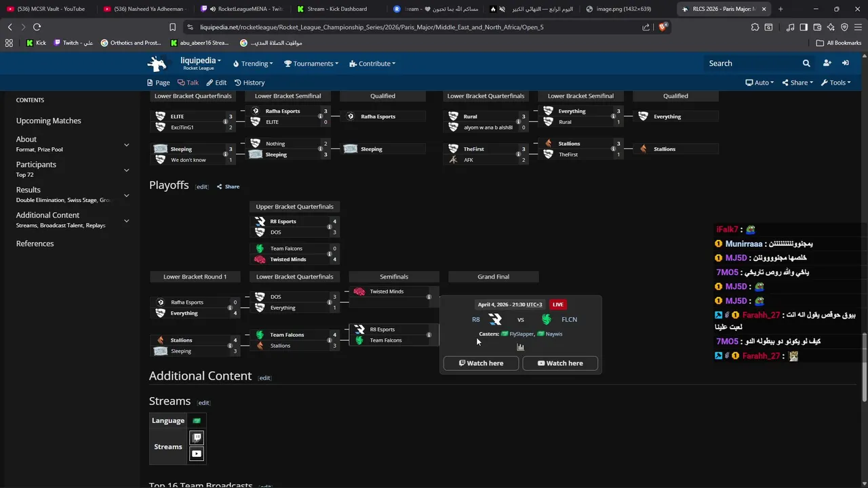Click the R8 Esports logo in match popup
Screen dimensions: 868x488
coord(495,319)
